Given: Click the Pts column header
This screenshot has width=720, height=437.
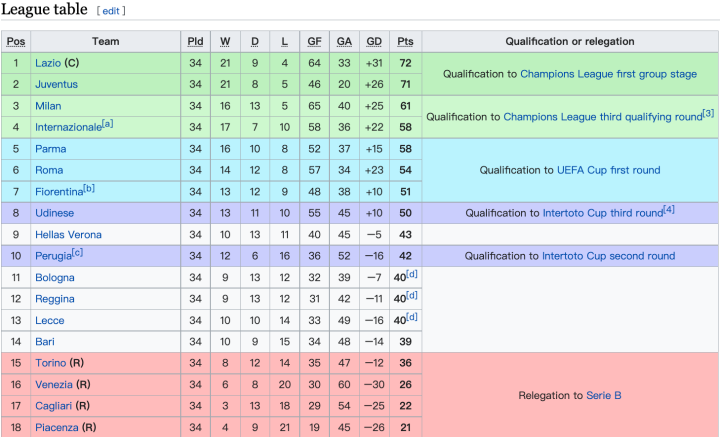Looking at the screenshot, I should coord(405,41).
